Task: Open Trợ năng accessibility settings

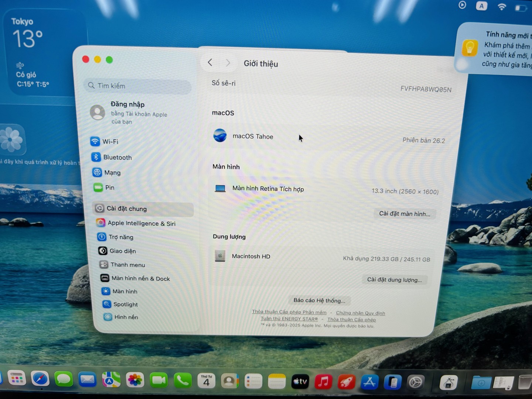Action: [x=121, y=237]
